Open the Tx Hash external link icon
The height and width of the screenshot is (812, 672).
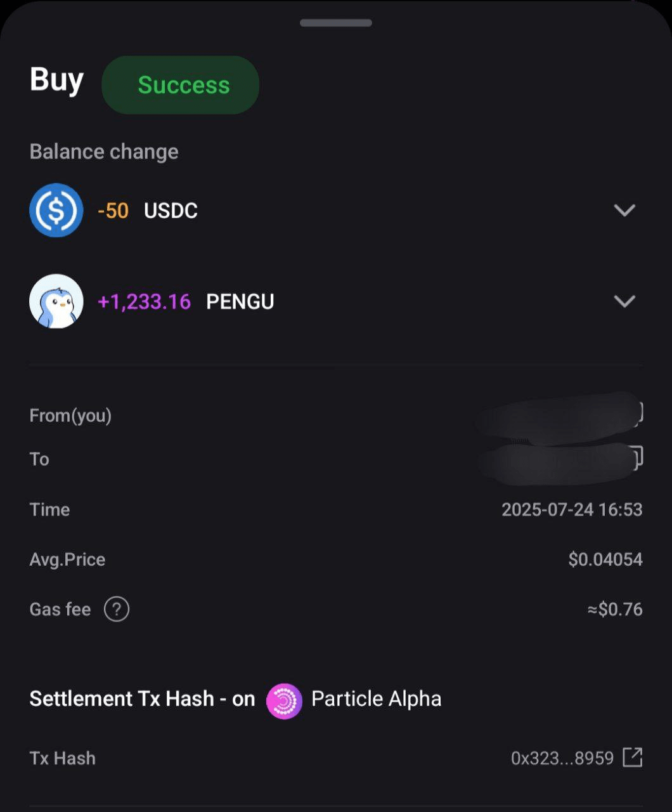click(633, 757)
